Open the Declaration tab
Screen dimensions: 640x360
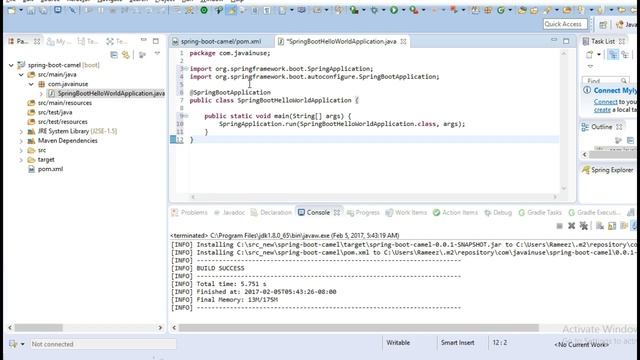tap(271, 212)
